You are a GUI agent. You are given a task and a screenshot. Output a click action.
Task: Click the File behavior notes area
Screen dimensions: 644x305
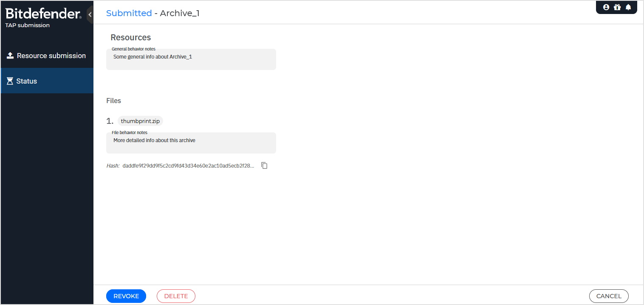[191, 143]
